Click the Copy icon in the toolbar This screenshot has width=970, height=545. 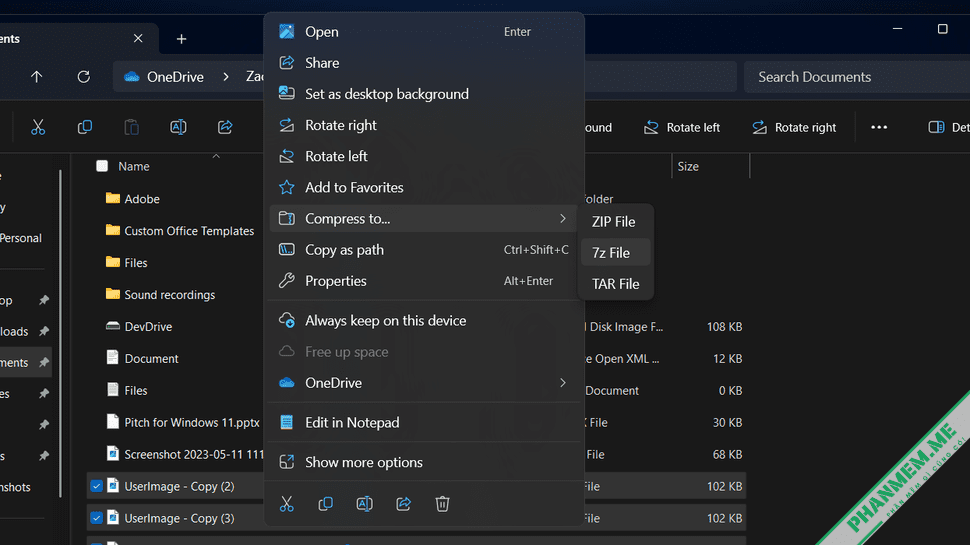coord(85,127)
